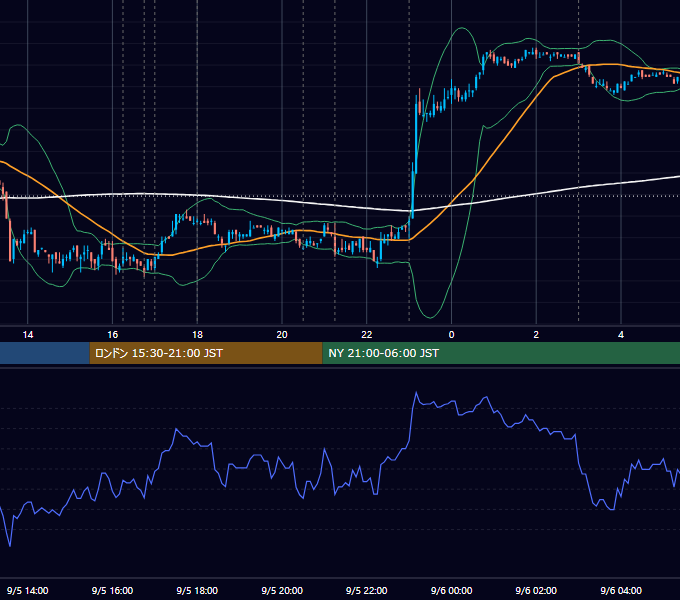680x600 pixels.
Task: Click the 16 hour label on price chart axis
Action: pos(112,335)
